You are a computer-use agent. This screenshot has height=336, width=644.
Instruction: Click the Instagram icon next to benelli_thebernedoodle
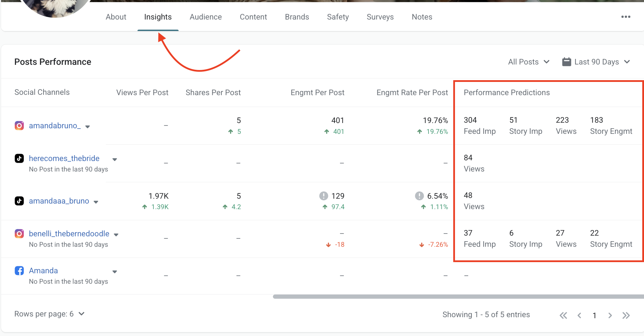click(19, 234)
